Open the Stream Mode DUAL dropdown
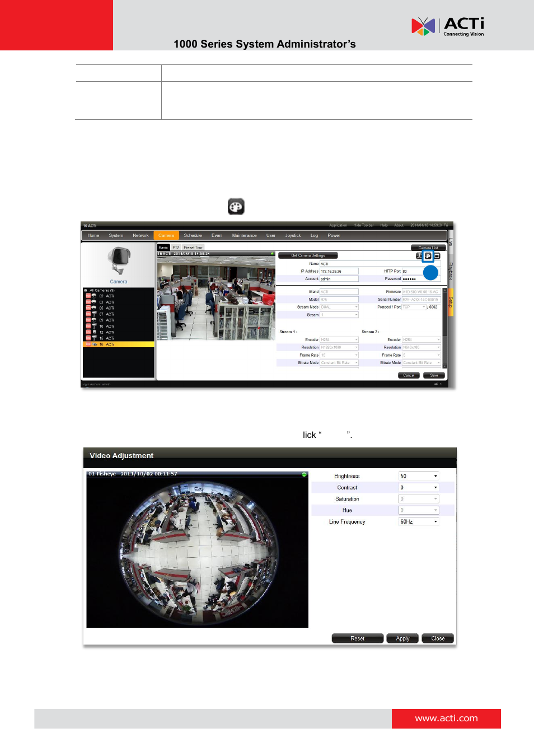Image resolution: width=534 pixels, height=756 pixels. point(339,307)
